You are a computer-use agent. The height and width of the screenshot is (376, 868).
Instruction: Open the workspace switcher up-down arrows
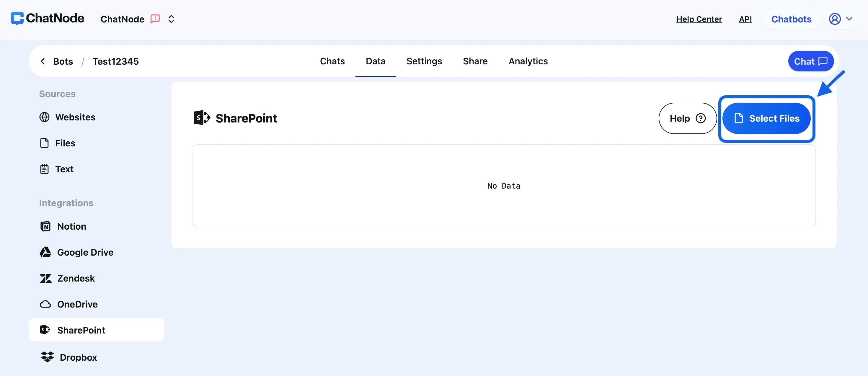click(x=171, y=19)
